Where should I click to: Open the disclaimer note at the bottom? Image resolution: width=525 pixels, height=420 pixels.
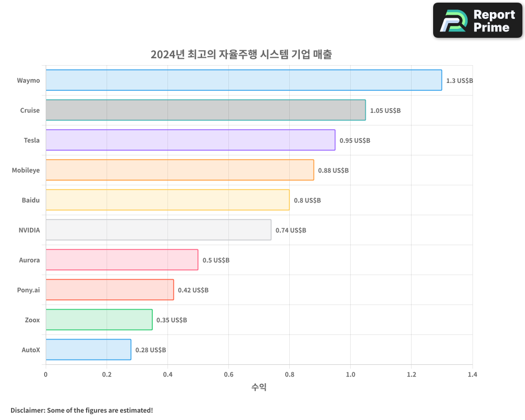click(80, 411)
